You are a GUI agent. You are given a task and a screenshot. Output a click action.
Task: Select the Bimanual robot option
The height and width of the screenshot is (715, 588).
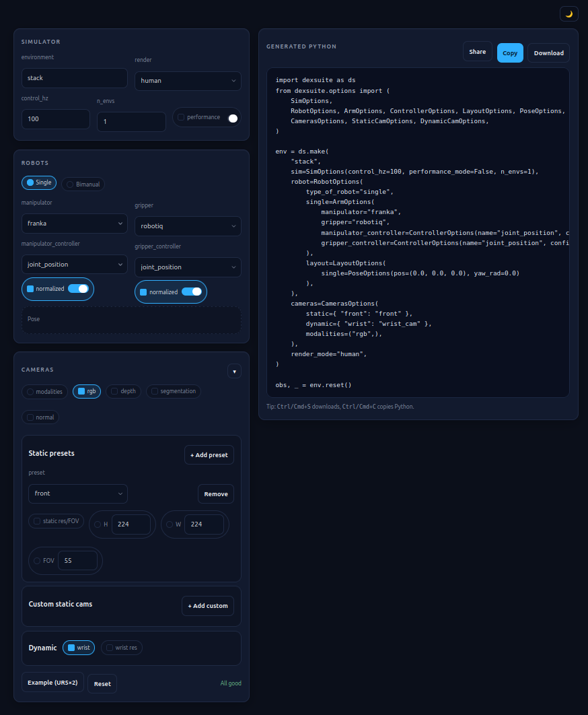pyautogui.click(x=83, y=184)
